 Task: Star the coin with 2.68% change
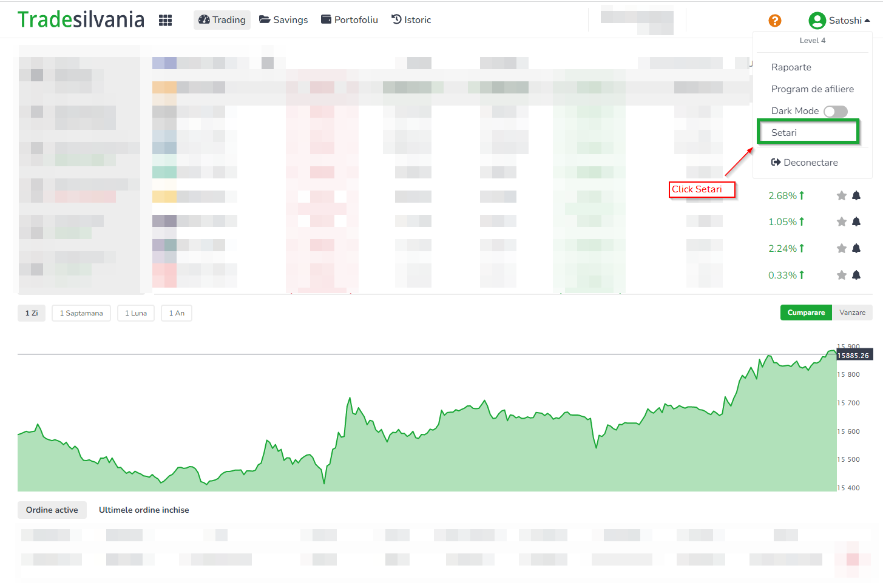tap(841, 195)
